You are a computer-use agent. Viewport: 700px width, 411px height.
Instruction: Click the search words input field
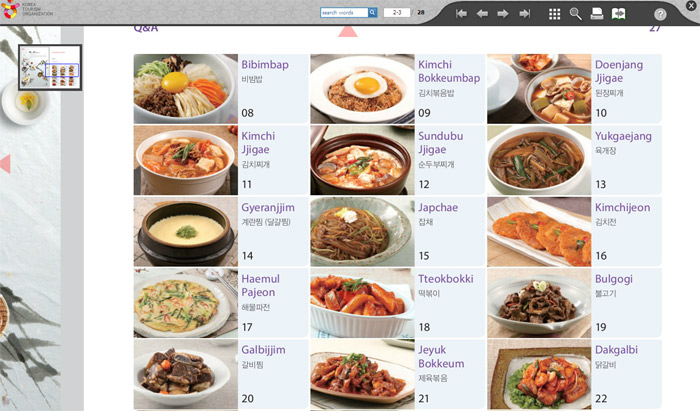(343, 13)
